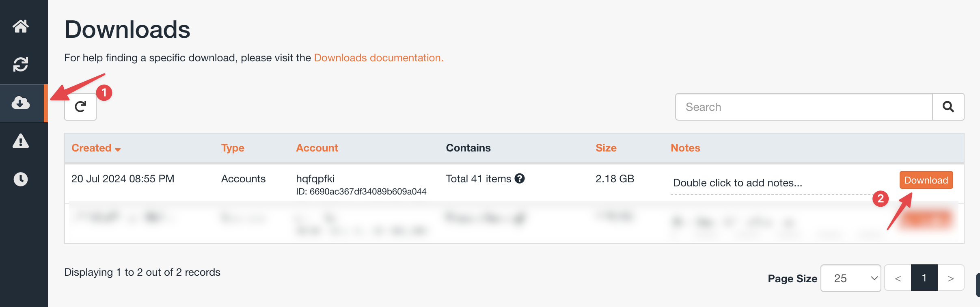Sort table by Notes column
This screenshot has height=307, width=980.
(x=685, y=148)
